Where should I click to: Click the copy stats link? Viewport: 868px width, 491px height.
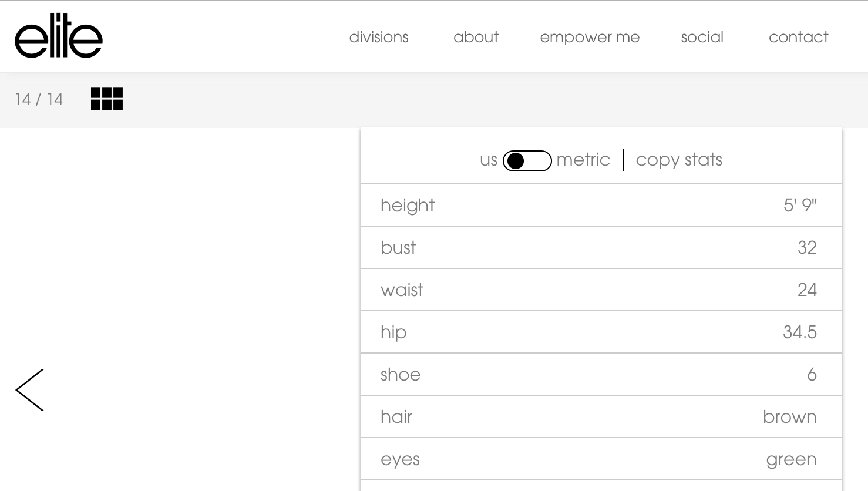click(679, 160)
